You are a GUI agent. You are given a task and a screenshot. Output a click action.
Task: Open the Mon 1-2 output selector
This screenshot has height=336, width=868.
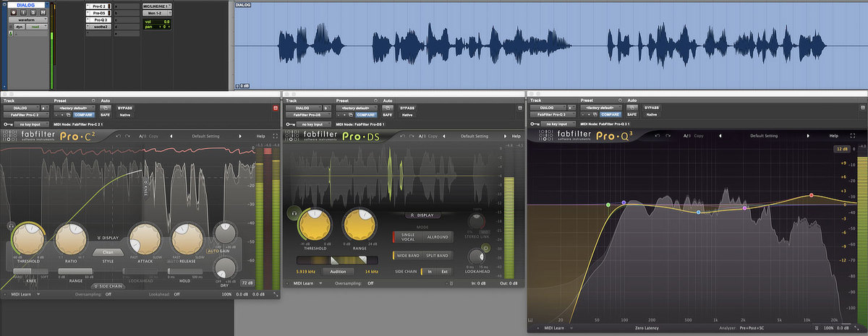coord(157,13)
